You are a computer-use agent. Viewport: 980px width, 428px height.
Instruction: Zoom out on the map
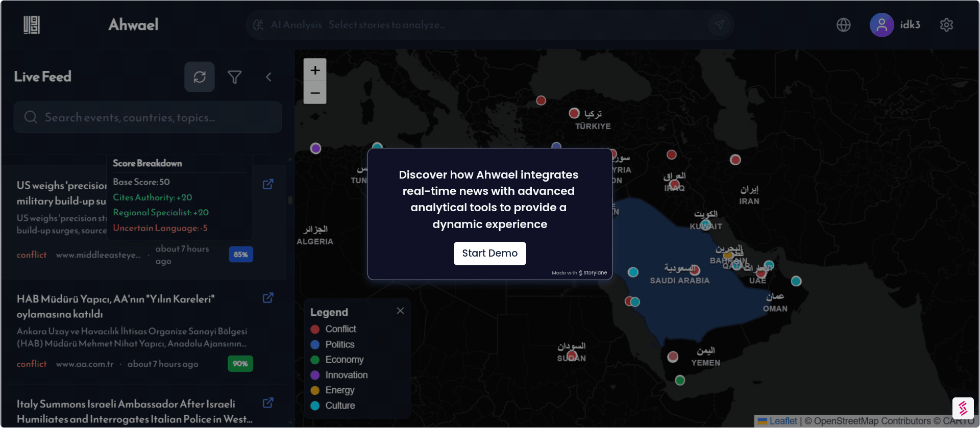pyautogui.click(x=315, y=93)
